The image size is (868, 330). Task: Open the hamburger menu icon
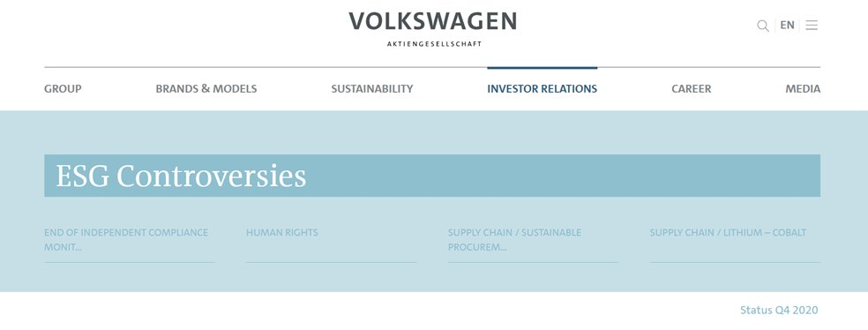(812, 25)
